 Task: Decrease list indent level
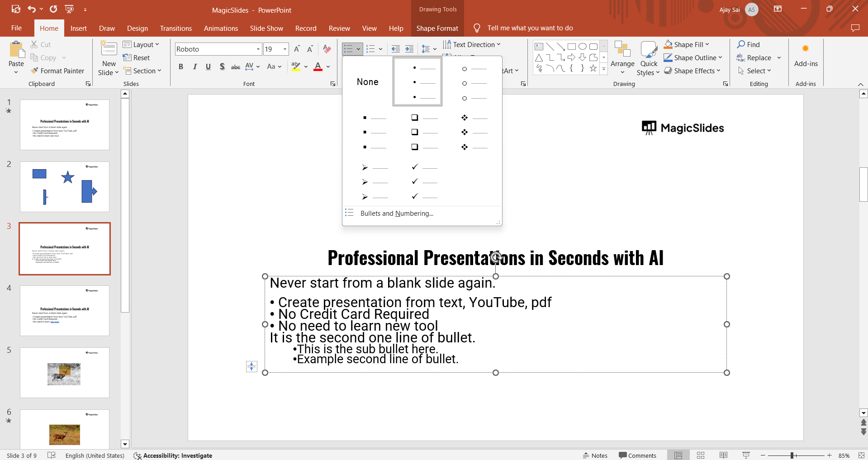(396, 49)
